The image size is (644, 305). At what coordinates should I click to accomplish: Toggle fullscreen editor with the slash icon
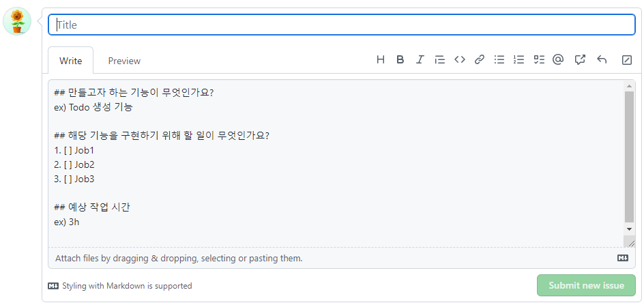[x=627, y=61]
